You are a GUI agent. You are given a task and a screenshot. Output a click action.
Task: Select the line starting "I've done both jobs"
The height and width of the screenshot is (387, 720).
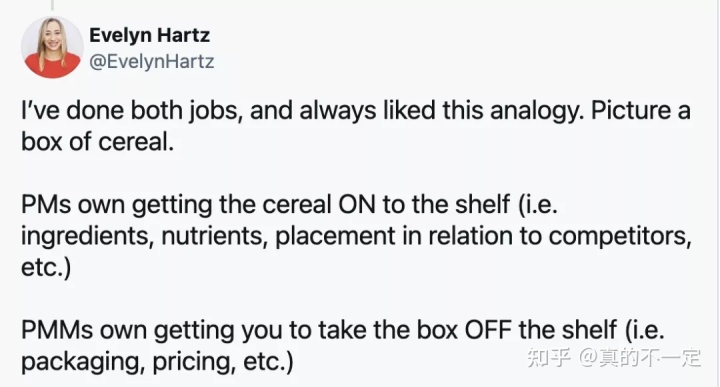356,111
